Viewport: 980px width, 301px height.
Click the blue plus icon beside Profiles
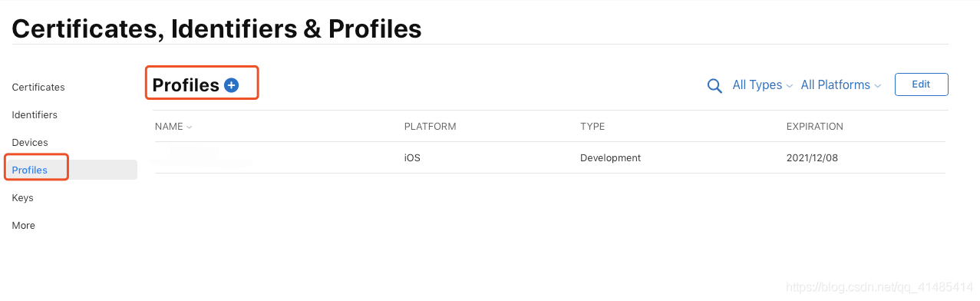(231, 85)
